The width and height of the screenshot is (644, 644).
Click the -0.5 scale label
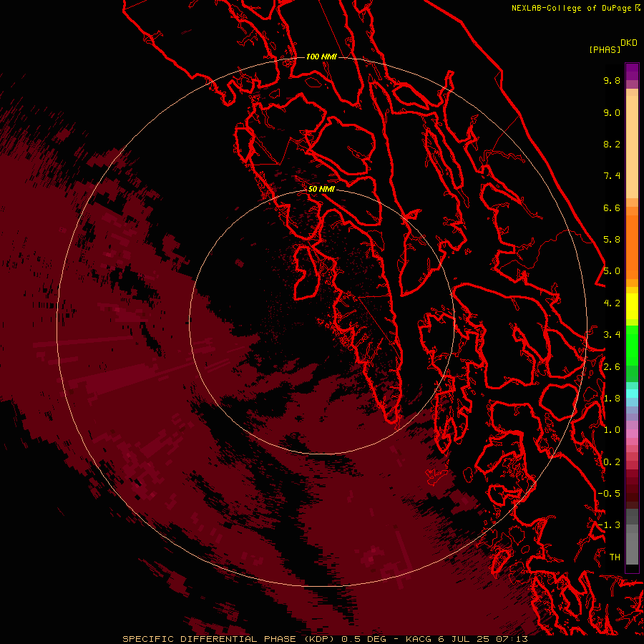pyautogui.click(x=609, y=494)
